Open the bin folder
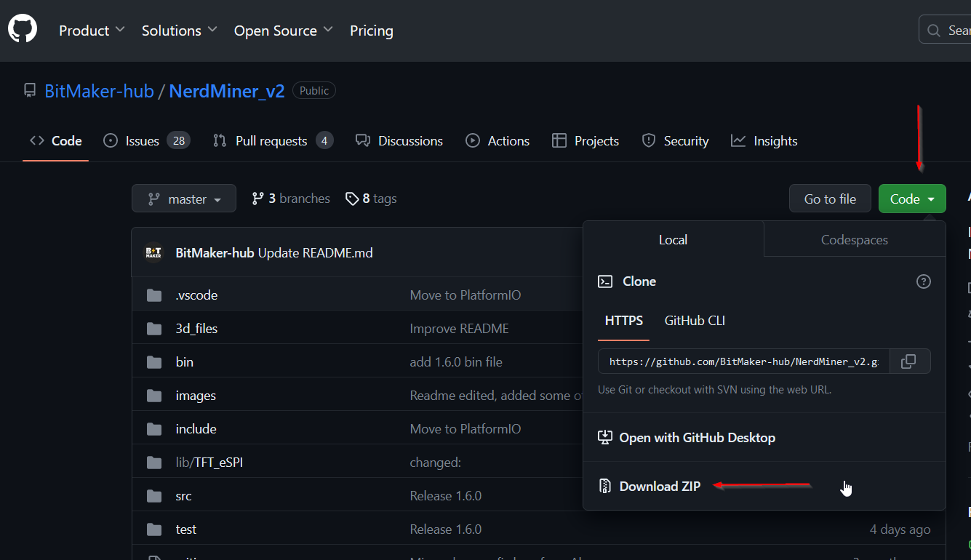This screenshot has height=560, width=971. click(185, 362)
